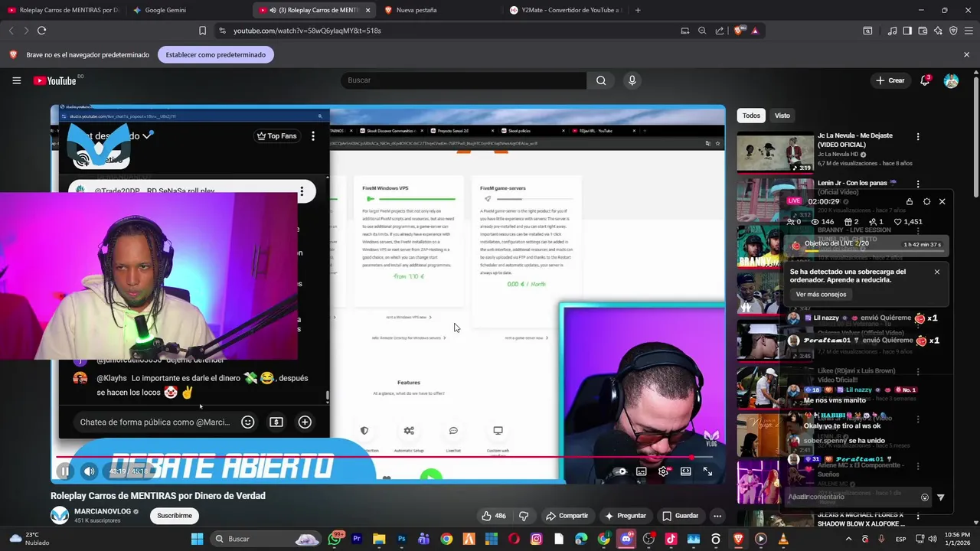The image size is (980, 551).
Task: Switch to theater mode
Action: pos(685,471)
